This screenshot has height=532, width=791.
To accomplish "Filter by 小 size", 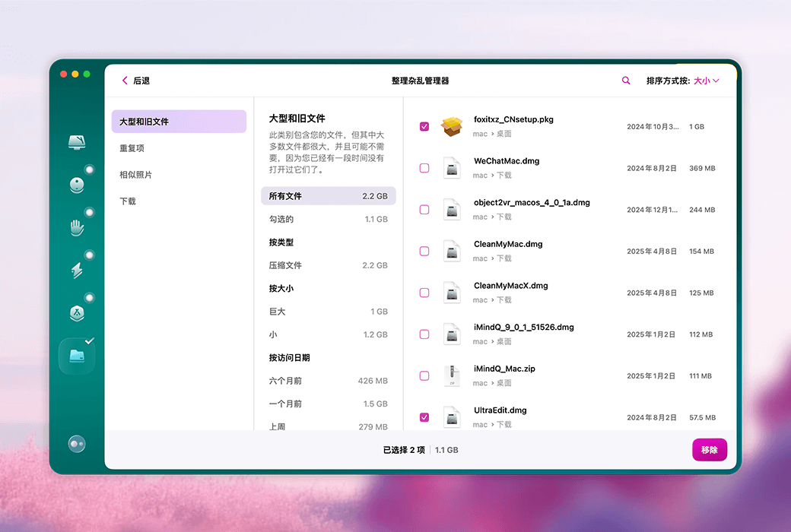I will (329, 335).
